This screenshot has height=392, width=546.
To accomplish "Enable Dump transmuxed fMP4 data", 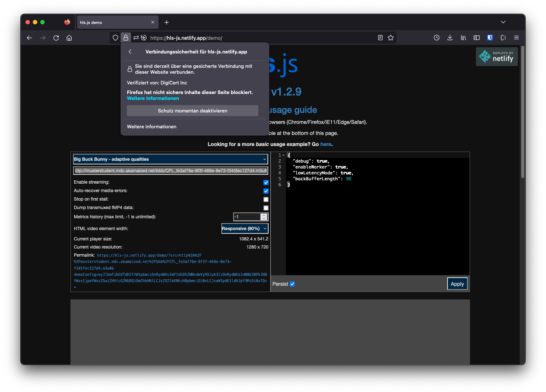I will [266, 208].
